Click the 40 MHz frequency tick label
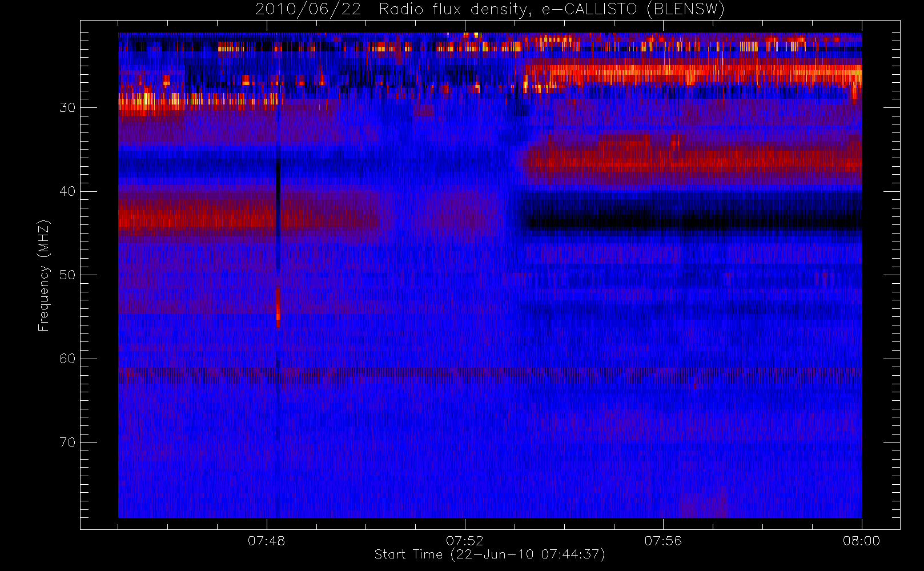 pos(67,191)
